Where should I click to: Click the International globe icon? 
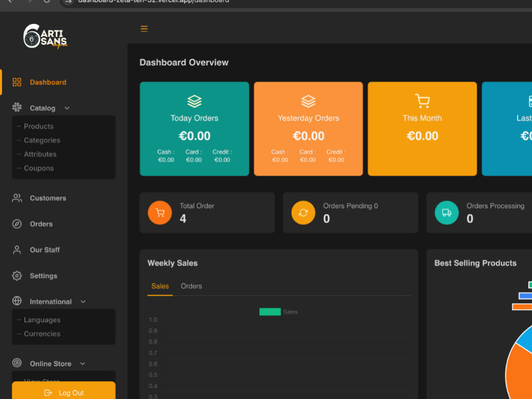pos(17,301)
